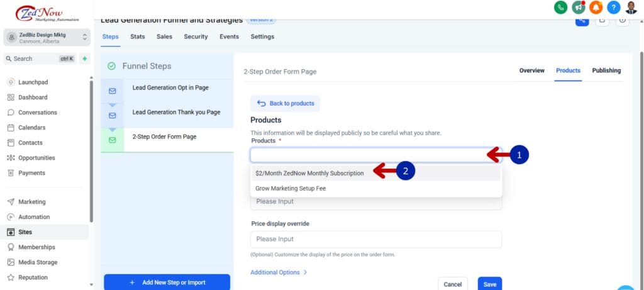Image resolution: width=644 pixels, height=290 pixels.
Task: Open Conversations in sidebar
Action: tap(38, 113)
